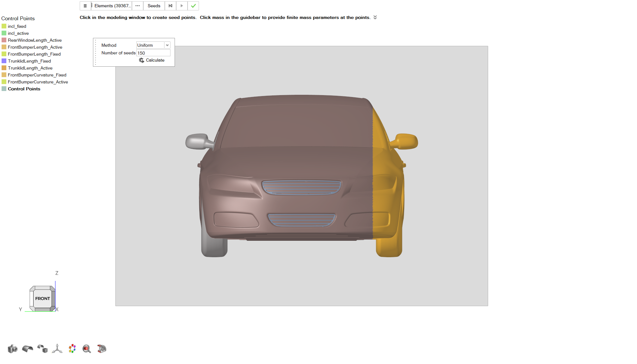
Task: Select RearWindowLength_Active in the legend
Action: point(34,40)
